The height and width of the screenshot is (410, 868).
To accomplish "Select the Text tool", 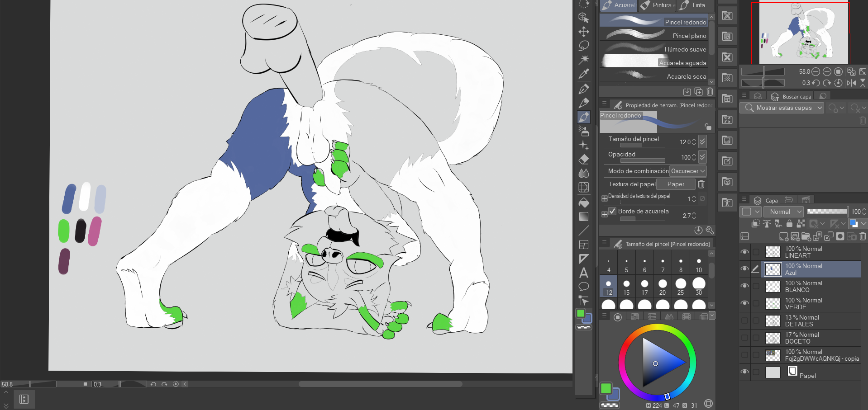I will [584, 273].
